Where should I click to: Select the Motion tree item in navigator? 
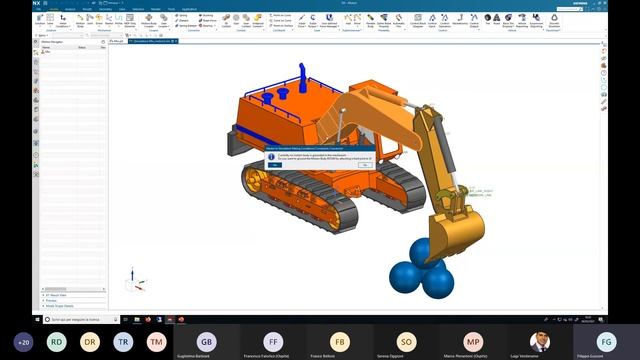(46, 52)
